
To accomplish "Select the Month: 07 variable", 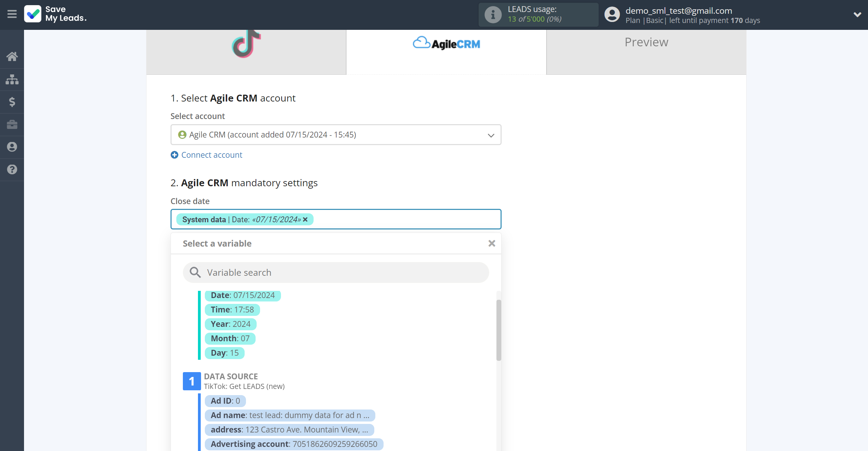I will click(x=230, y=339).
